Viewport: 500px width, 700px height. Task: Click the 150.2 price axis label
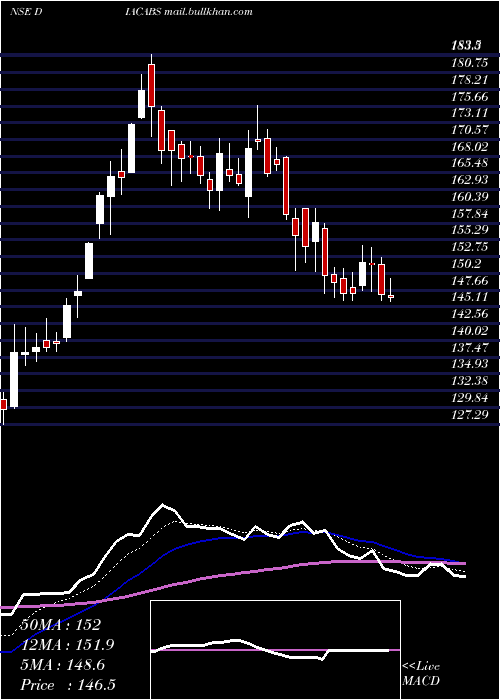tap(467, 264)
